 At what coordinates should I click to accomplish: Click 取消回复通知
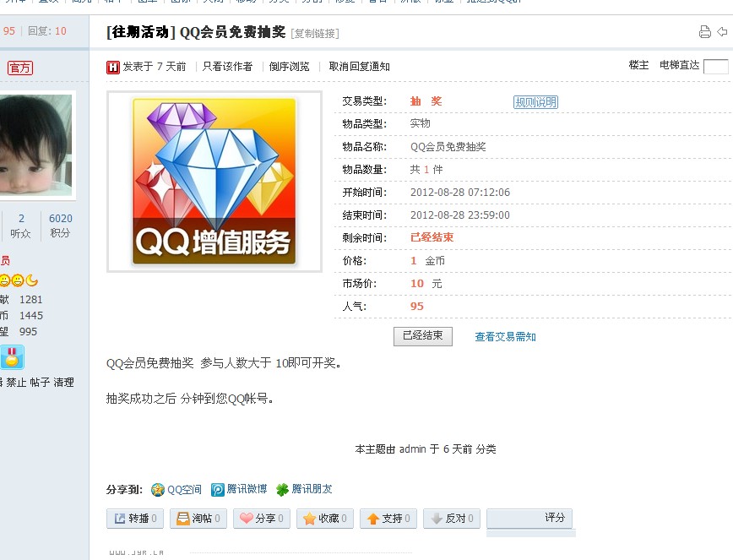(x=360, y=67)
